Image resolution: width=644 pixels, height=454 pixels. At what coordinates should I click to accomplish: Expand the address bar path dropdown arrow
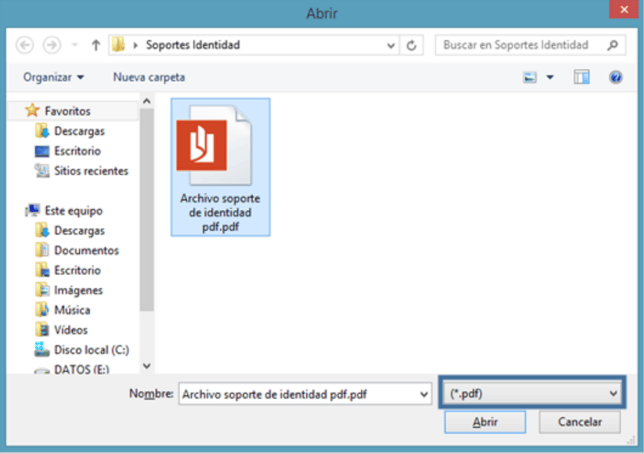click(389, 46)
